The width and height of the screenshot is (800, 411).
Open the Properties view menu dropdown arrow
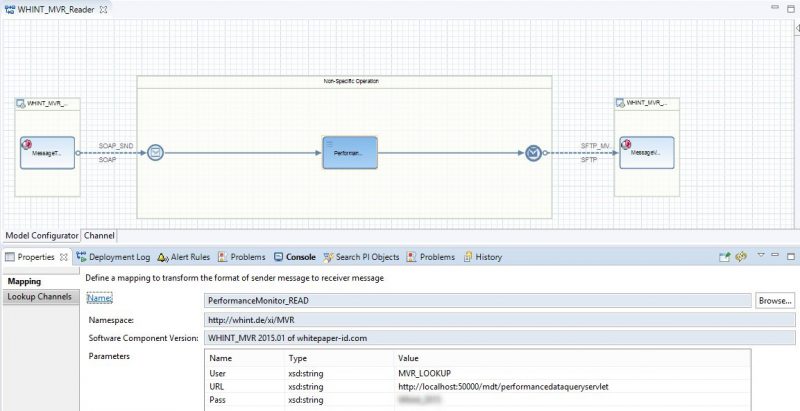pyautogui.click(x=759, y=257)
